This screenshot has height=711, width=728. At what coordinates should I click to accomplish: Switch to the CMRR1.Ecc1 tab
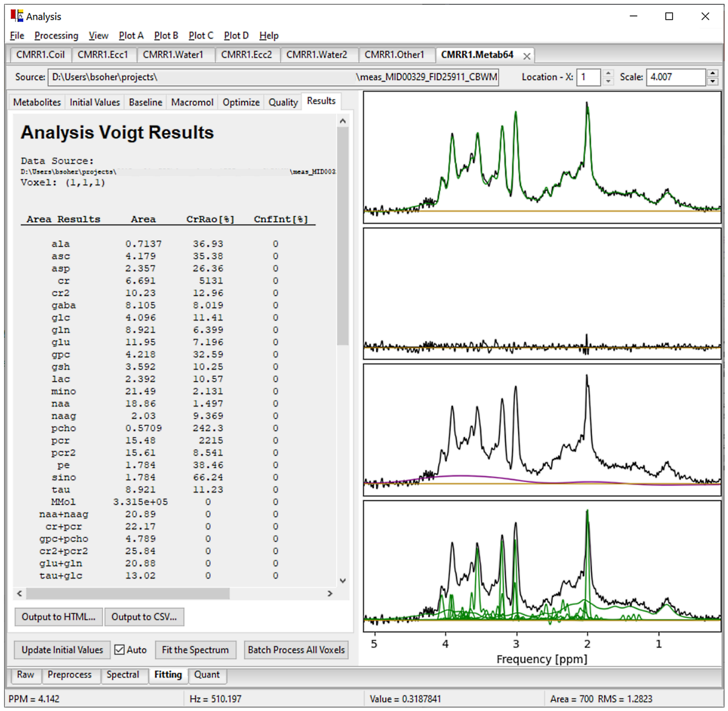[x=103, y=55]
